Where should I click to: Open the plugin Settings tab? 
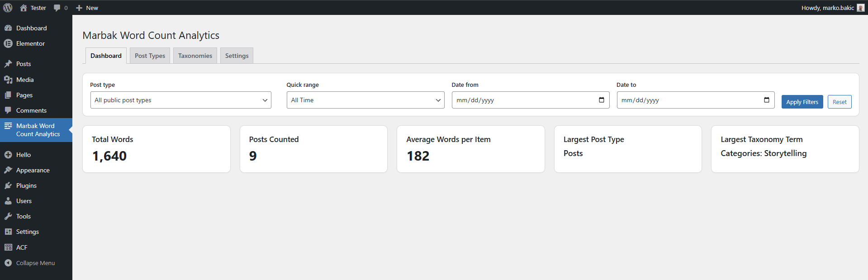tap(237, 56)
